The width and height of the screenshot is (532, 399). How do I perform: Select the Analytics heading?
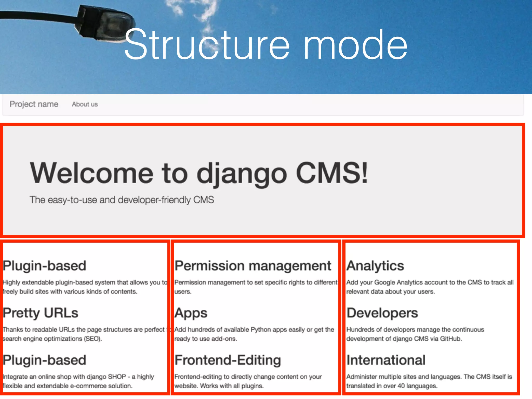(x=375, y=266)
